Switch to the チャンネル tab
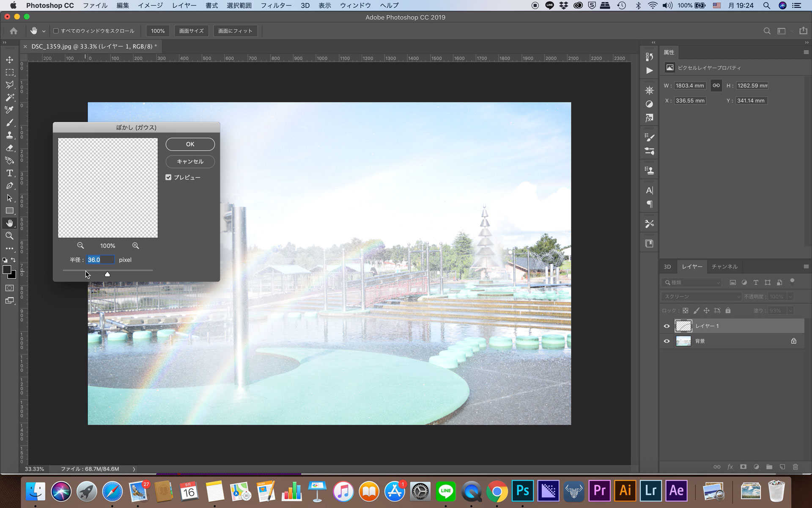This screenshot has height=508, width=812. pos(724,266)
